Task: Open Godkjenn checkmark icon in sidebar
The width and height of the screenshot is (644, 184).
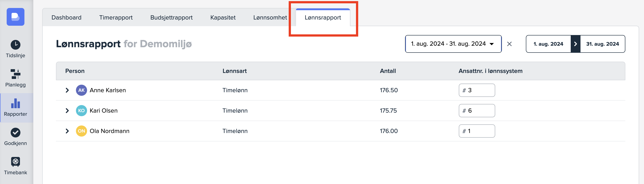Action: point(16,133)
